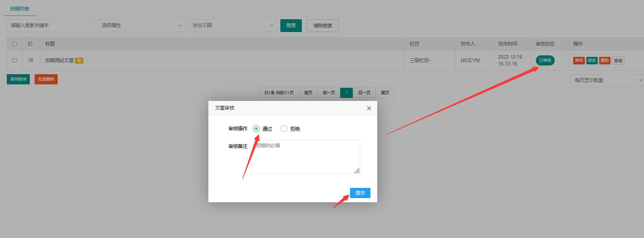
Task: Close the 文章审核 dialog with X
Action: click(x=369, y=108)
